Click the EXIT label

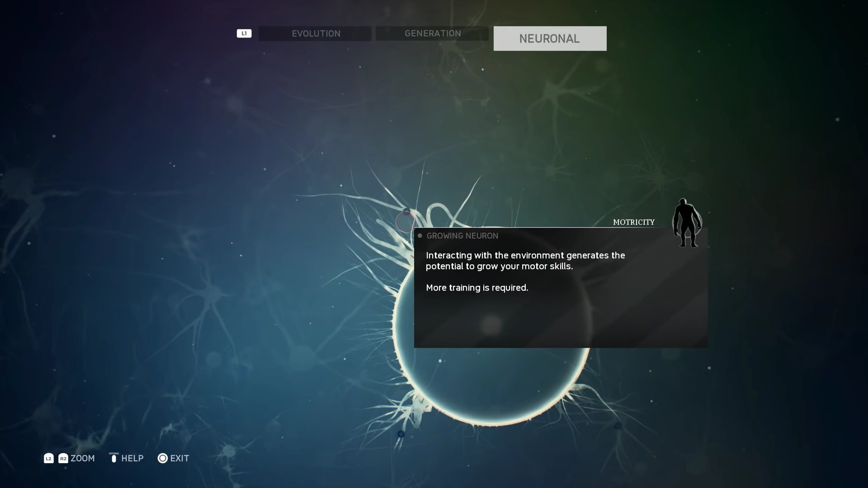(179, 458)
